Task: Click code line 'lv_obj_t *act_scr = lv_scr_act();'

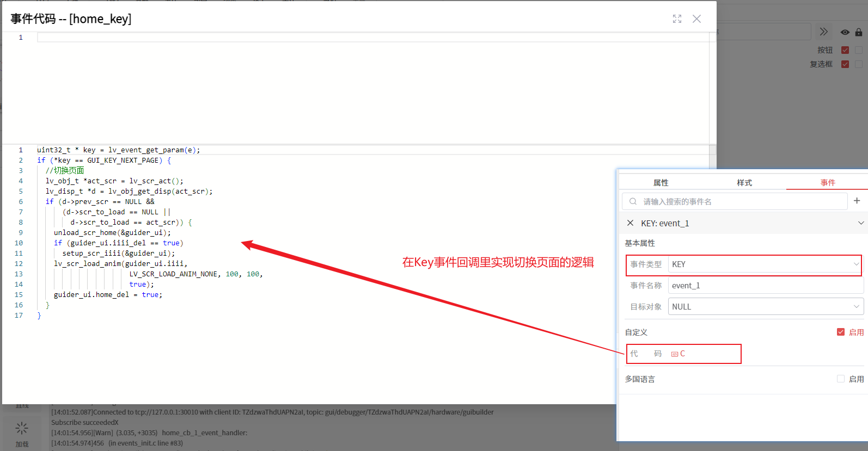Action: click(114, 181)
